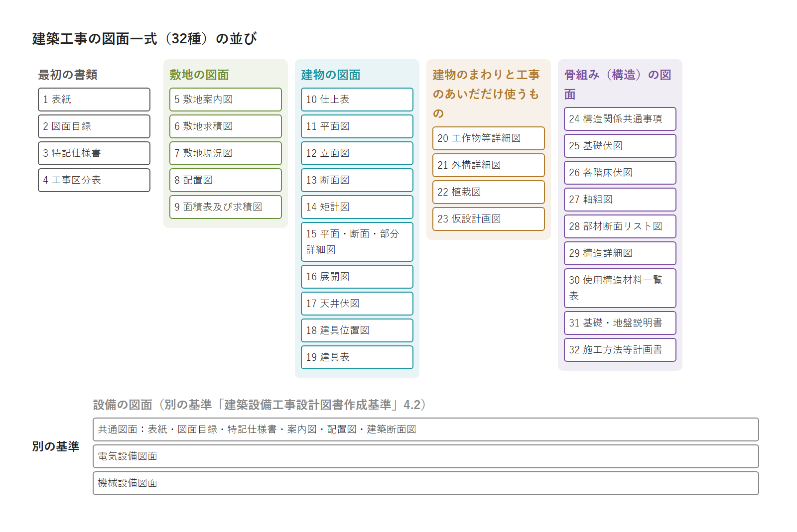Select the '22 植栽図' item
This screenshot has height=532, width=797.
(x=489, y=192)
